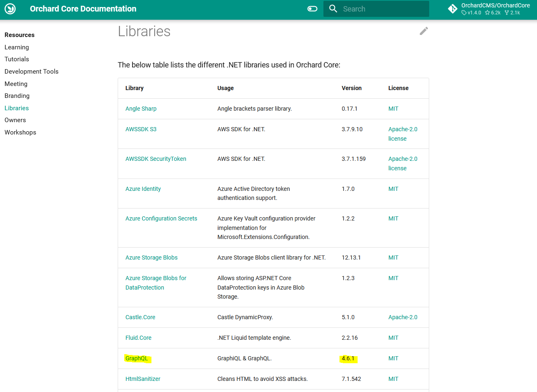Toggle the dark/light color scheme switch
This screenshot has width=537, height=392.
point(312,9)
